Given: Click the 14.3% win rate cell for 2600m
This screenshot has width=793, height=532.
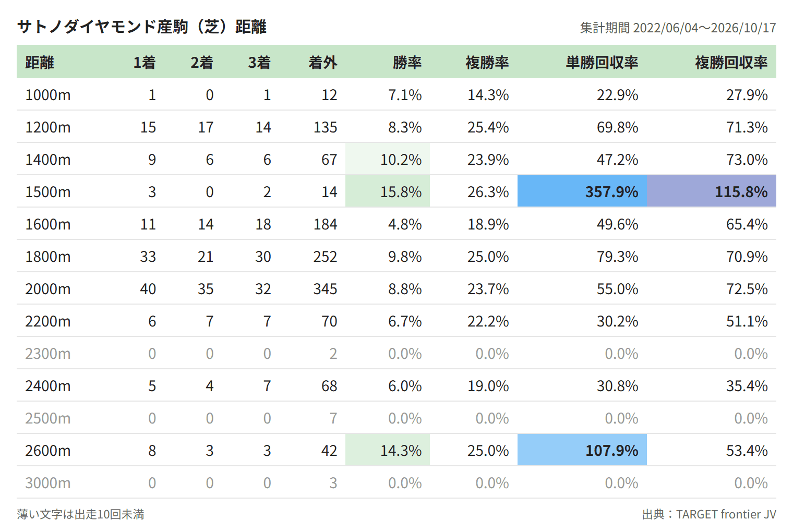Looking at the screenshot, I should pos(388,450).
